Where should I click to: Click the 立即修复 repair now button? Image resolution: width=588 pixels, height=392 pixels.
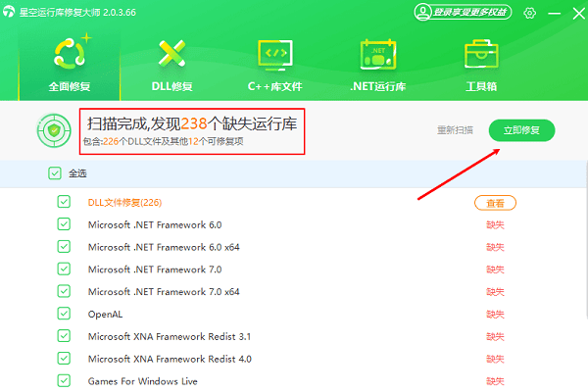521,130
